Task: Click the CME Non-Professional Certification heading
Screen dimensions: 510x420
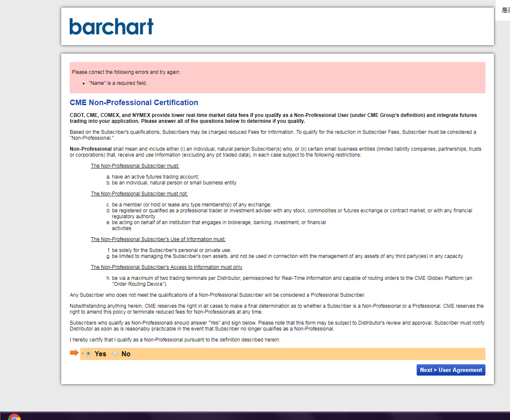Action: pyautogui.click(x=134, y=103)
